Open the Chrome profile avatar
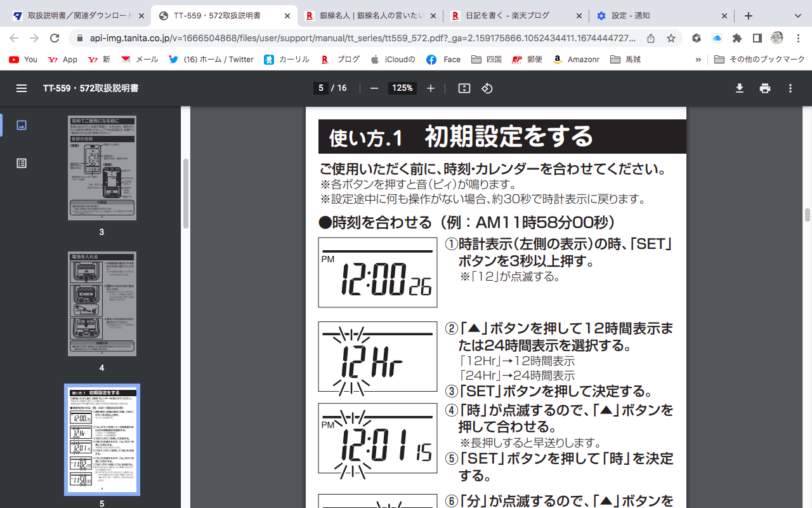 click(x=777, y=38)
